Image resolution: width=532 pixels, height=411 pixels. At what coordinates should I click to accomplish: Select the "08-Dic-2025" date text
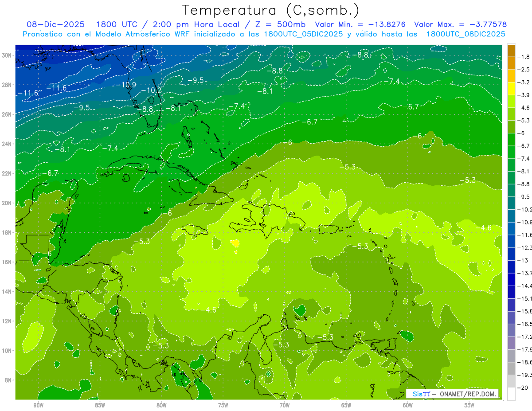click(x=56, y=24)
